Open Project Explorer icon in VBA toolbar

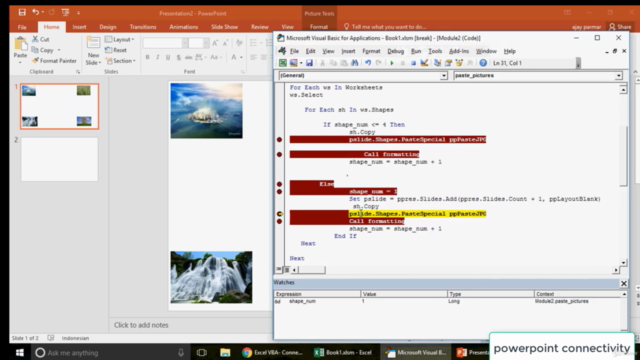point(437,63)
